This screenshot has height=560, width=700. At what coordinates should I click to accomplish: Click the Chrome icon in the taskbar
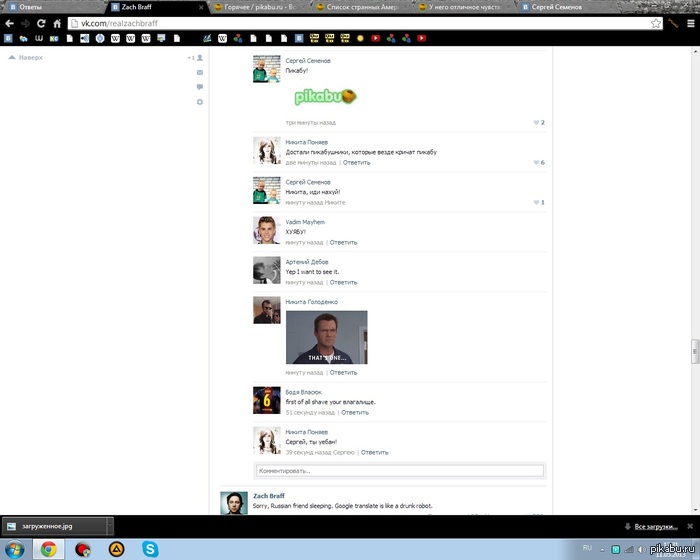(x=47, y=548)
